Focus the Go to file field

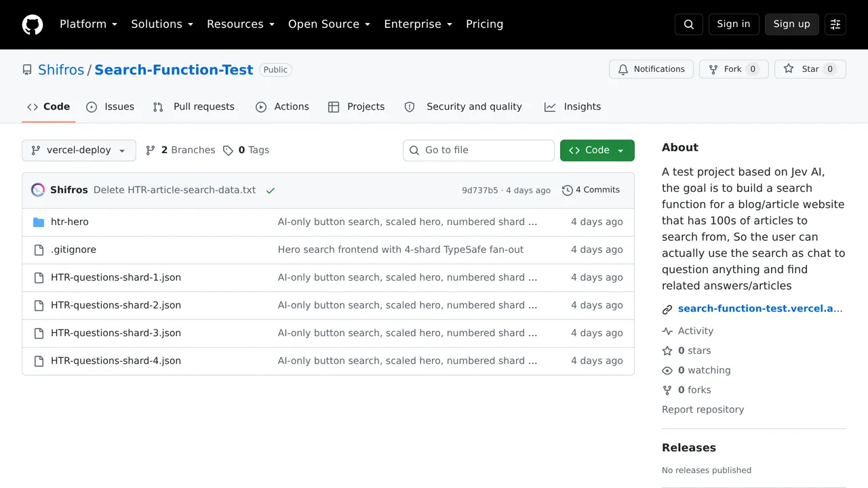point(479,150)
